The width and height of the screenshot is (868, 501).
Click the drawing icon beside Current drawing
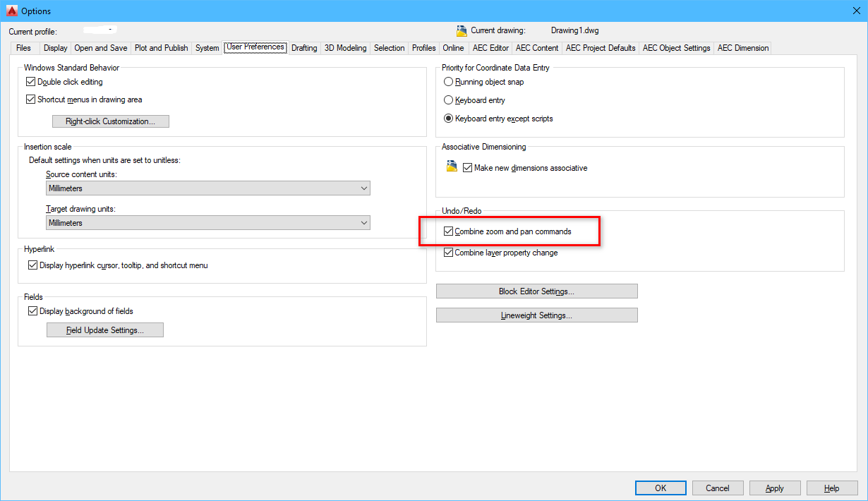(x=462, y=30)
